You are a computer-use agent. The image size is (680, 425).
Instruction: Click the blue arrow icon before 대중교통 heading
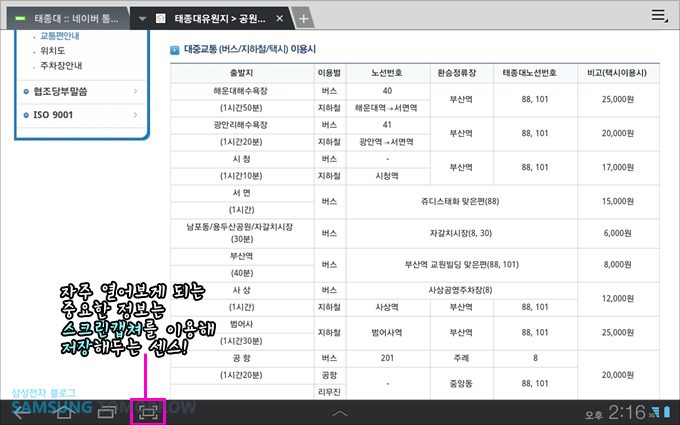point(175,50)
